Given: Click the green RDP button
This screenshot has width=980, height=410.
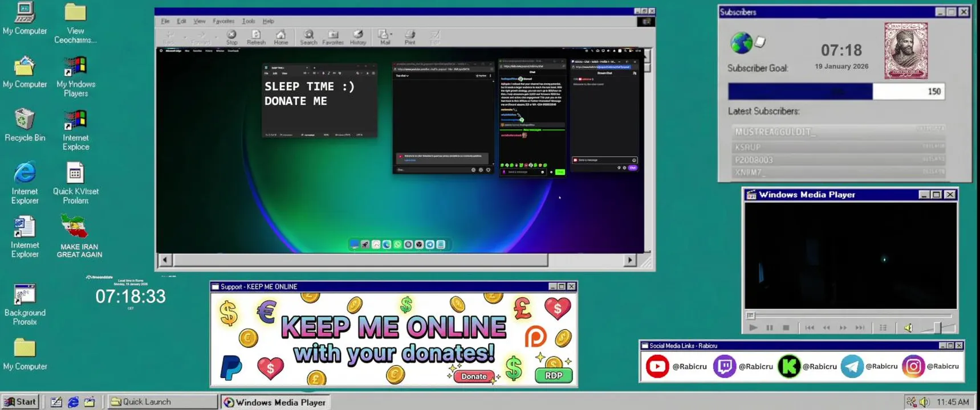Looking at the screenshot, I should 554,376.
